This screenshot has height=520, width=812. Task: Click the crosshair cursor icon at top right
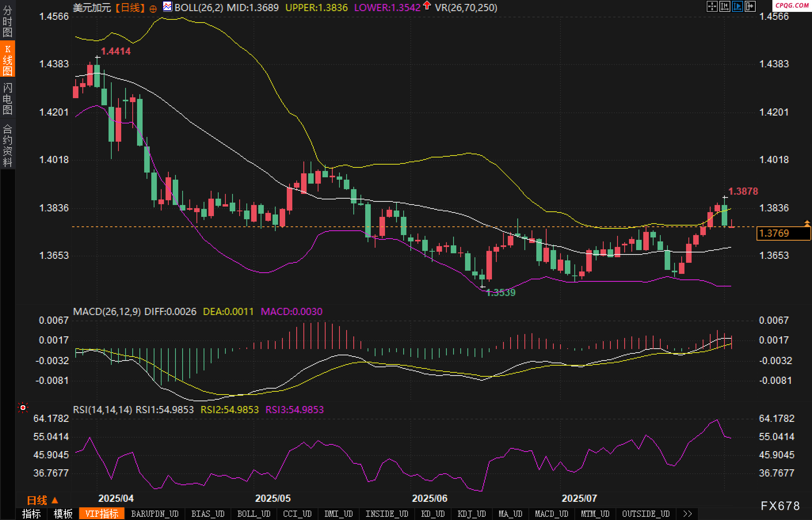[712, 6]
